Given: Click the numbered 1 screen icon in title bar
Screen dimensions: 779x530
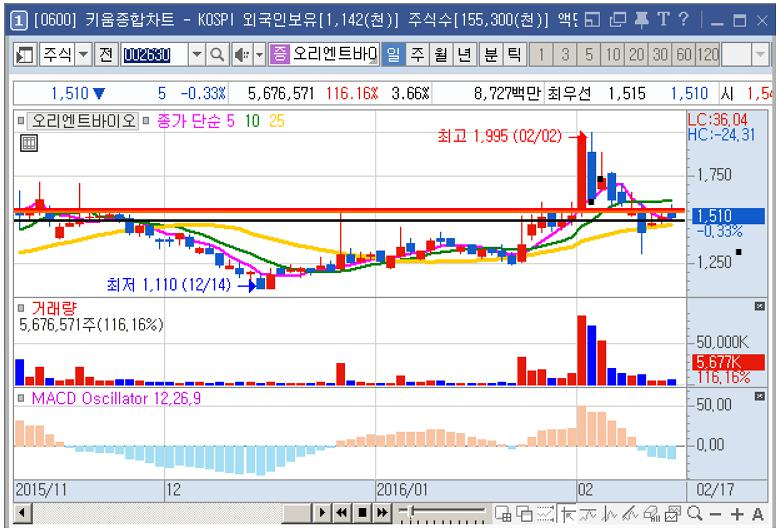Looking at the screenshot, I should 18,21.
